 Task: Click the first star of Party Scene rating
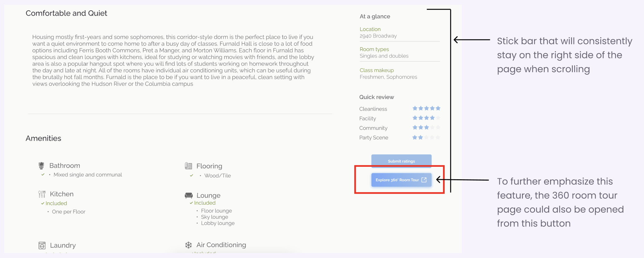(x=415, y=137)
